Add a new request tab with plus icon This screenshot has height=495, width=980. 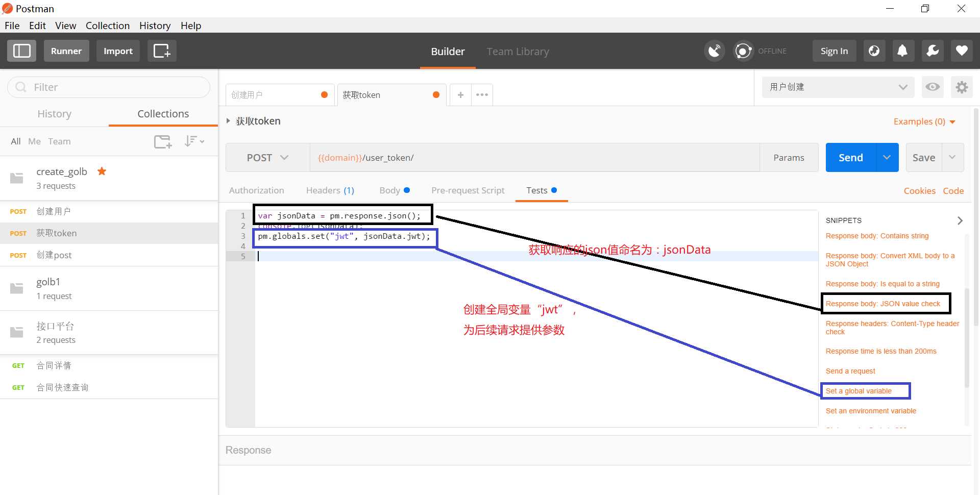tap(460, 95)
